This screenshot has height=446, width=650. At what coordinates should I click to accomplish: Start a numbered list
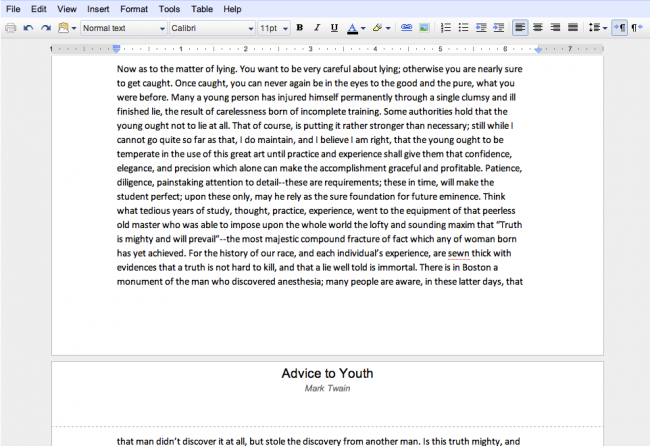(447, 28)
